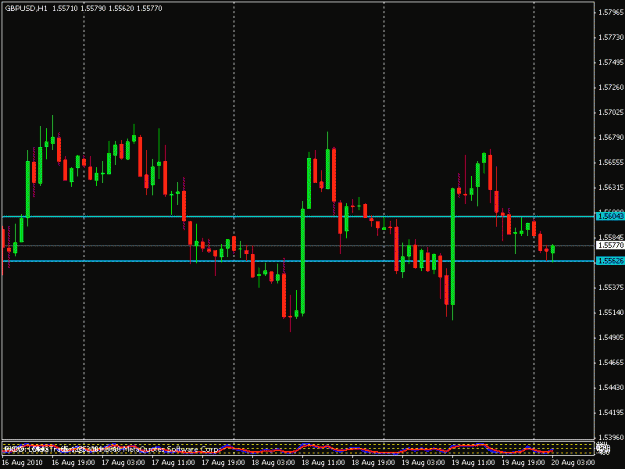Select the gray current-price horizontal line

(x=298, y=245)
